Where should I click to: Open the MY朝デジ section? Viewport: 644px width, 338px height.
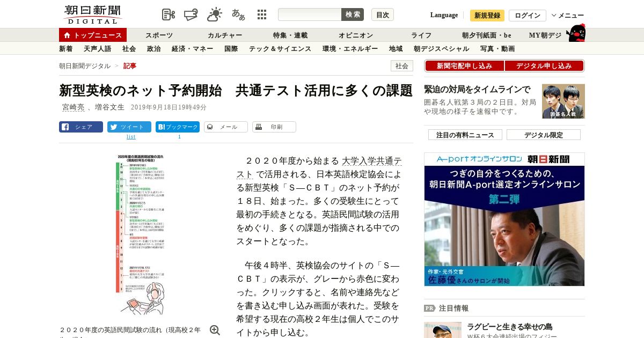(545, 35)
